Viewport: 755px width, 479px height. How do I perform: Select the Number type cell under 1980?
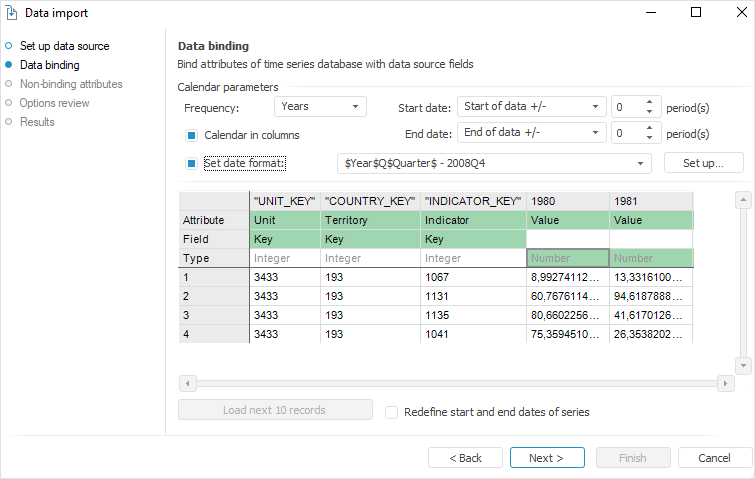coord(567,258)
